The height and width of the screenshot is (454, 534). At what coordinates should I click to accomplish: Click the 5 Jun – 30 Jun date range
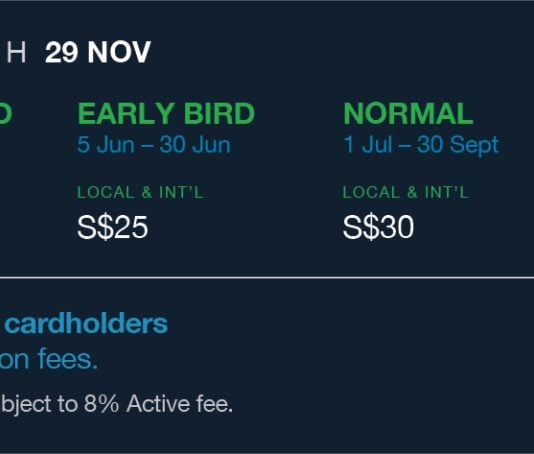pyautogui.click(x=154, y=145)
